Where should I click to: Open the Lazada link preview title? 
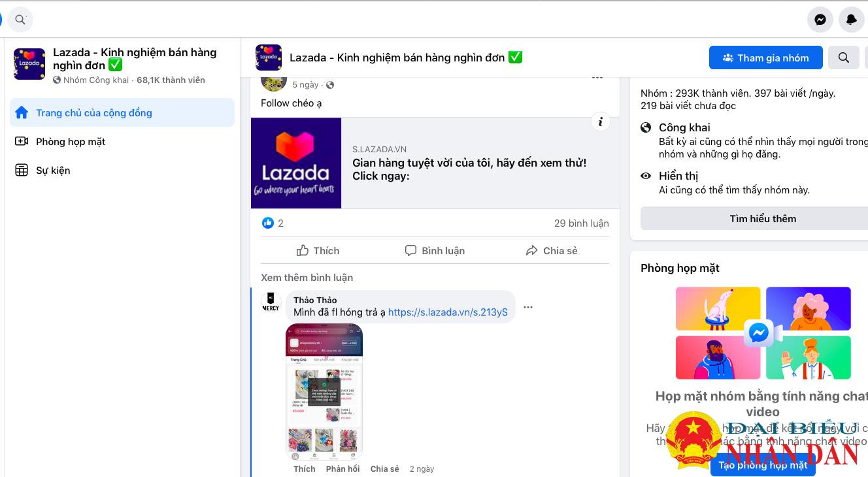coord(469,169)
